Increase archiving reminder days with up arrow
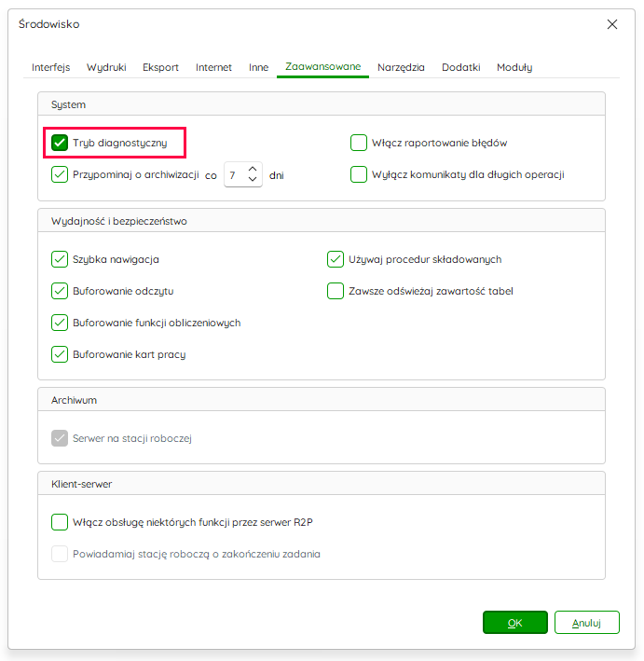Viewport: 644px width, 661px height. [253, 169]
